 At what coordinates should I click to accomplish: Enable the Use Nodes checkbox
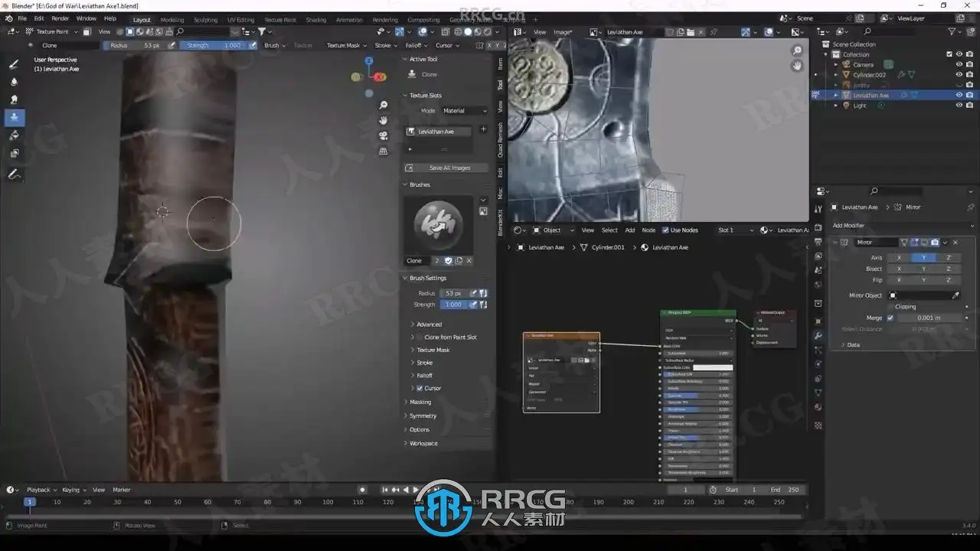[x=665, y=230]
